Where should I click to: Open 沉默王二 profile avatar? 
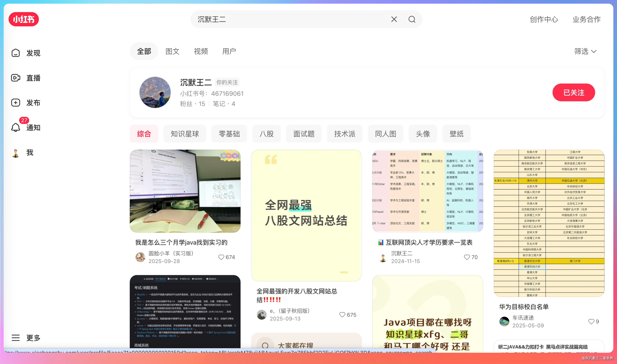[155, 92]
